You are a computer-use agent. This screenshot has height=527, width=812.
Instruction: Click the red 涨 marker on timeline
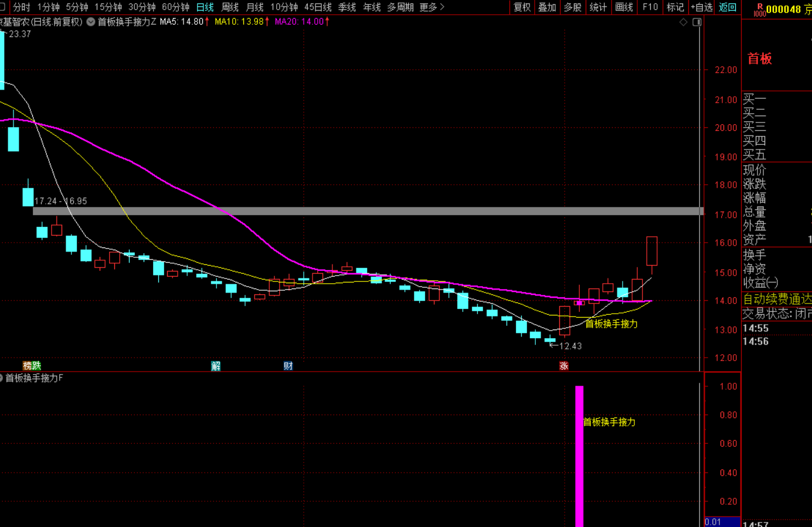(564, 366)
